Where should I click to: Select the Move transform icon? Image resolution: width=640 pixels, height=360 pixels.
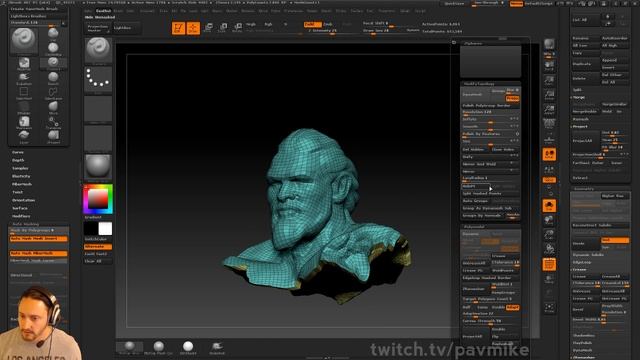(208, 28)
